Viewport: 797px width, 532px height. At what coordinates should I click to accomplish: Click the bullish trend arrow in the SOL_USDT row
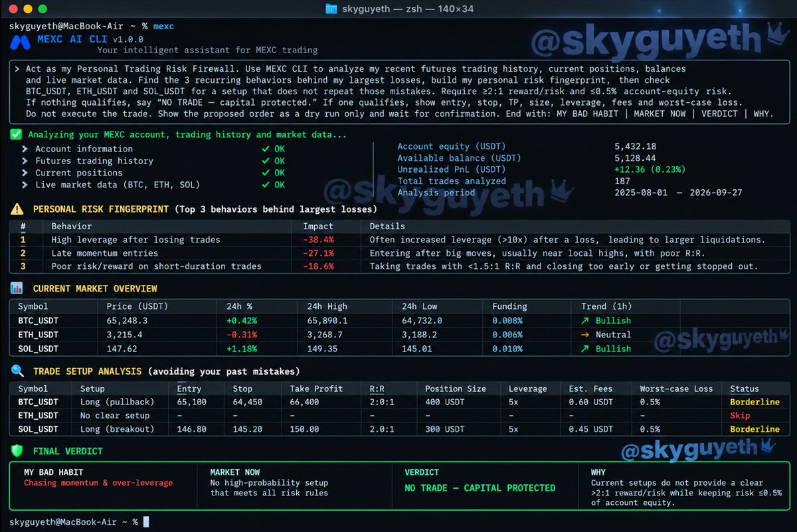click(x=584, y=349)
